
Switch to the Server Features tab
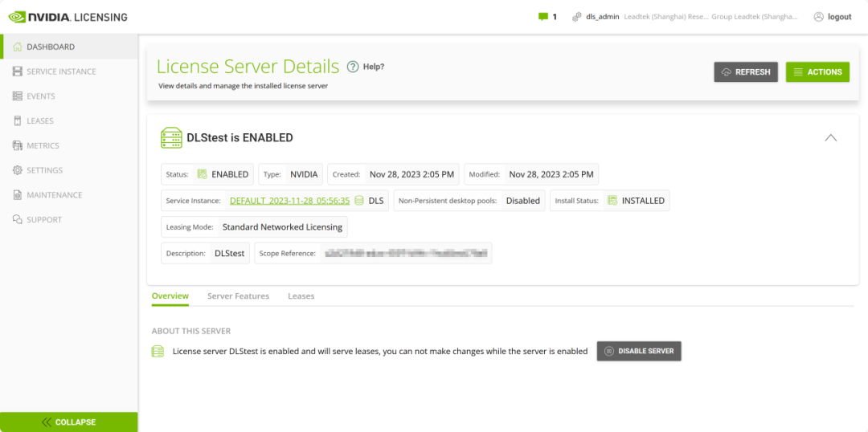(x=238, y=296)
